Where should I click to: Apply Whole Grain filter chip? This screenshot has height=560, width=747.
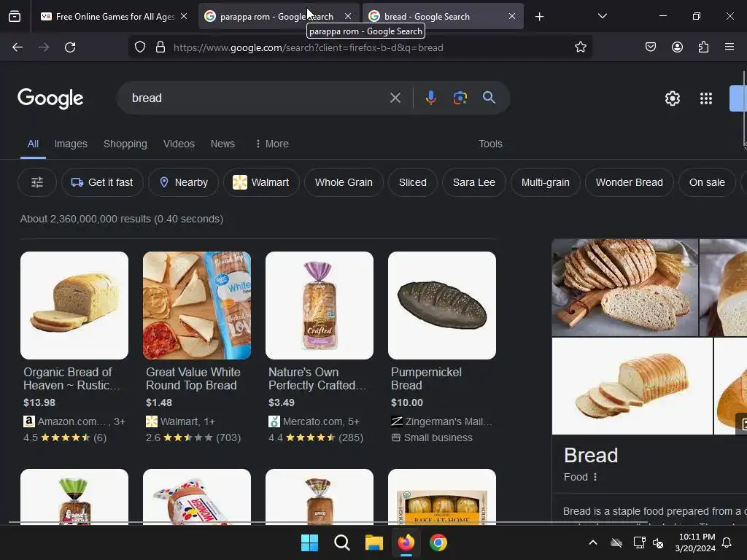[344, 182]
